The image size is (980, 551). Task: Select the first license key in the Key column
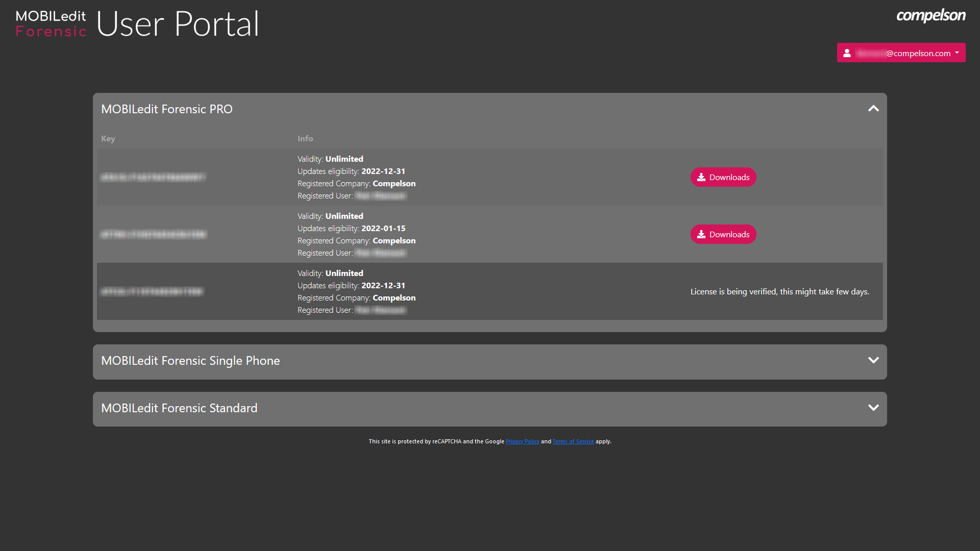[x=153, y=178]
